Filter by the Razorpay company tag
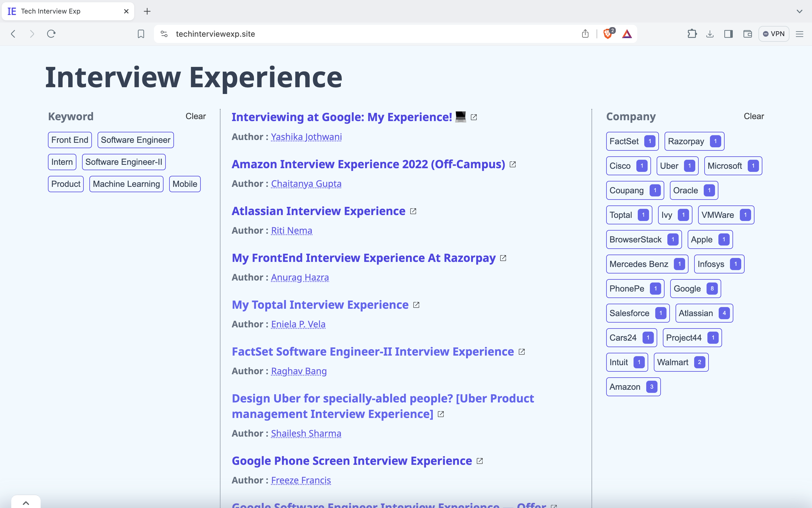The width and height of the screenshot is (812, 508). click(x=694, y=141)
